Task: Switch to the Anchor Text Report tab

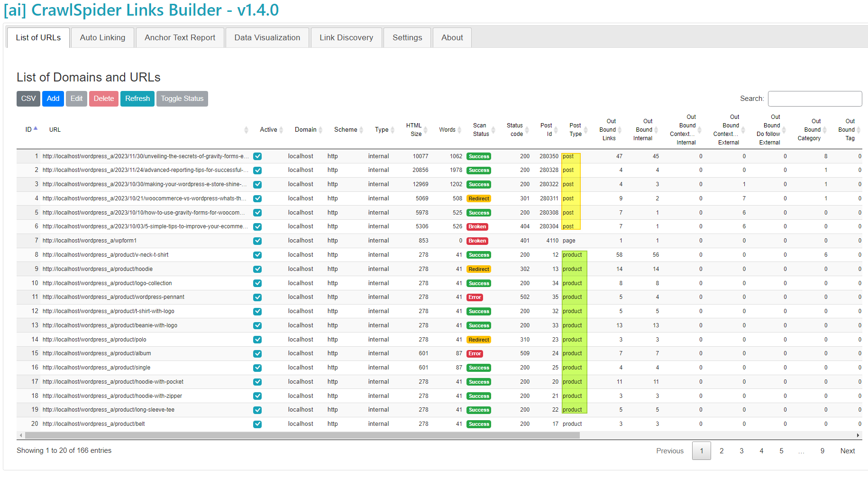Action: tap(180, 37)
